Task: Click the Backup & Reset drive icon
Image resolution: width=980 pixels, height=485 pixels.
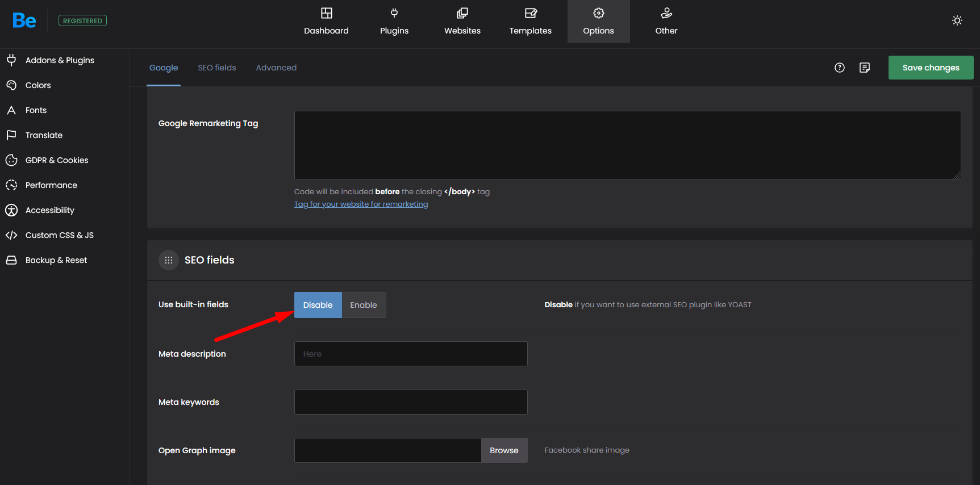Action: [x=11, y=260]
